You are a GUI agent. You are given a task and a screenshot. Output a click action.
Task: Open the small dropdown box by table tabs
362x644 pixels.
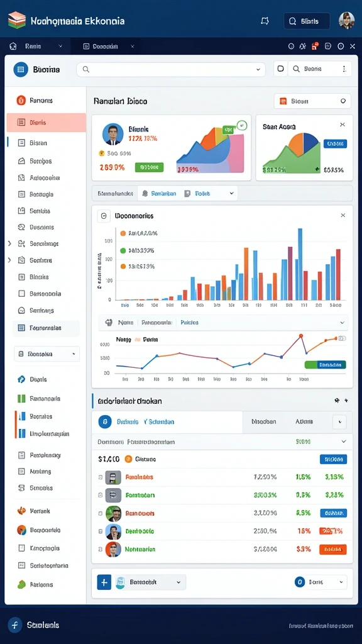(339, 422)
